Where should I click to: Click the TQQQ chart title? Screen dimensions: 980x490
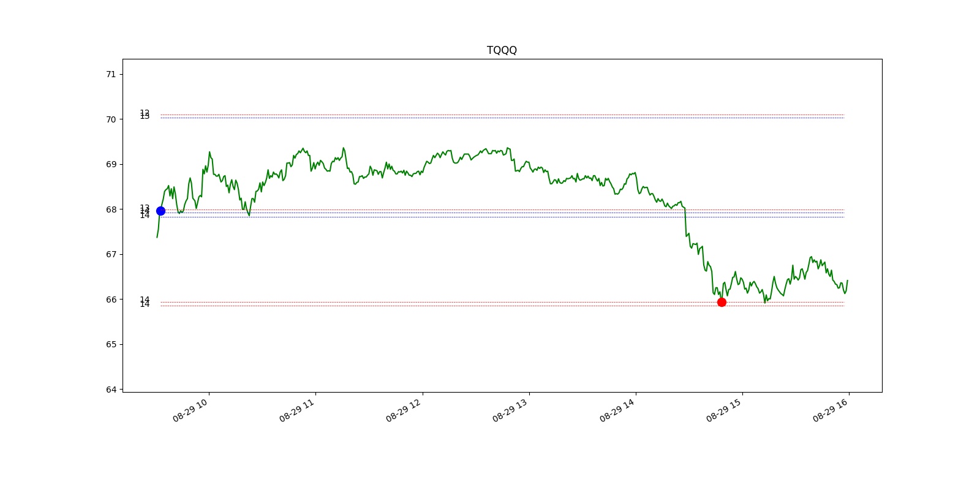pos(502,50)
